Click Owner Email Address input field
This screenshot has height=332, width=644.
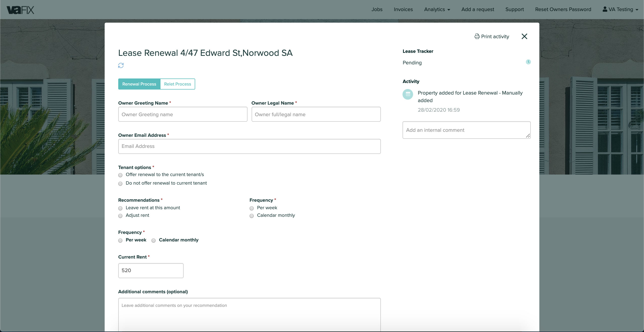coord(249,146)
